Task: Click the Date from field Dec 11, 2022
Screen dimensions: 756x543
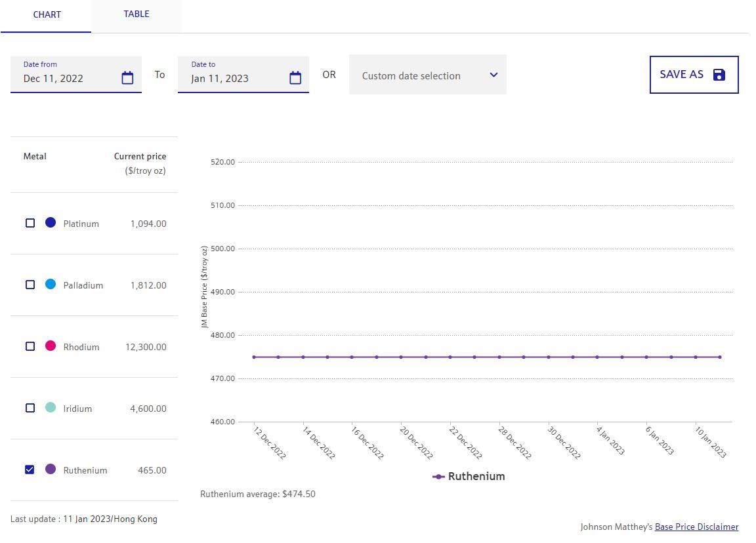Action: pyautogui.click(x=66, y=78)
